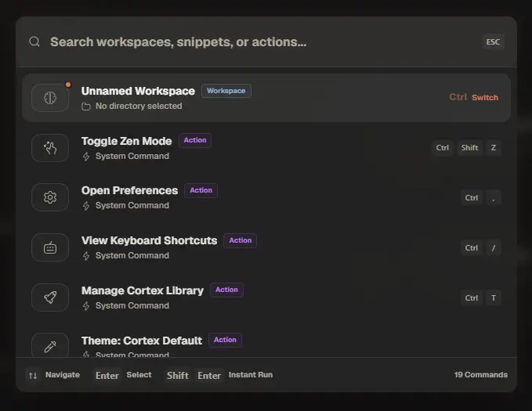Click the lightning icon under Open Preferences
This screenshot has height=411, width=532.
coord(86,206)
